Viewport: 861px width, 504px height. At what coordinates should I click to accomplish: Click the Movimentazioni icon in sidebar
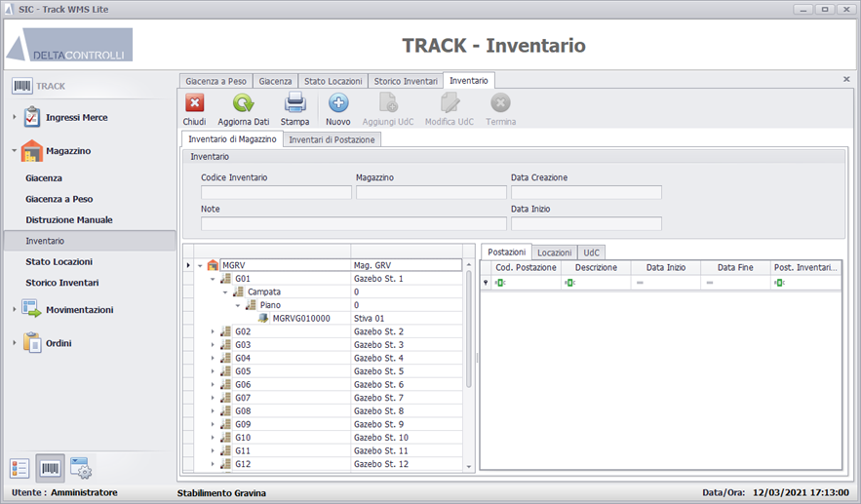pos(31,309)
